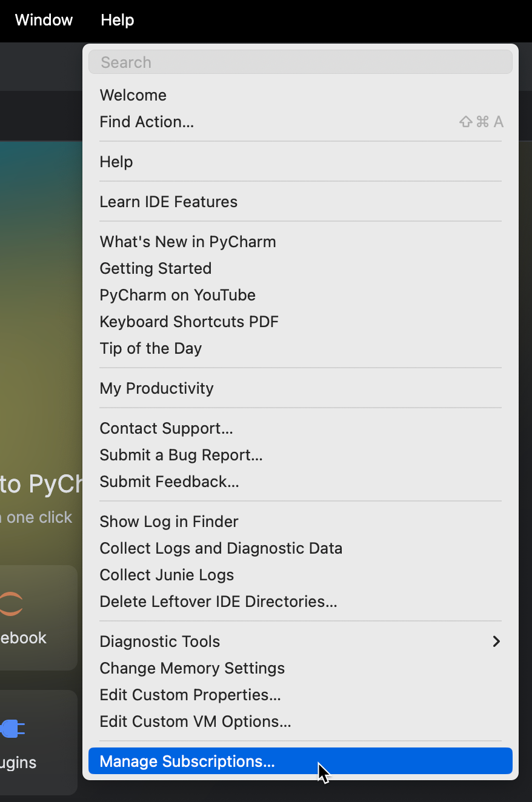Show the Tip of the Day
The width and height of the screenshot is (532, 802).
(150, 348)
